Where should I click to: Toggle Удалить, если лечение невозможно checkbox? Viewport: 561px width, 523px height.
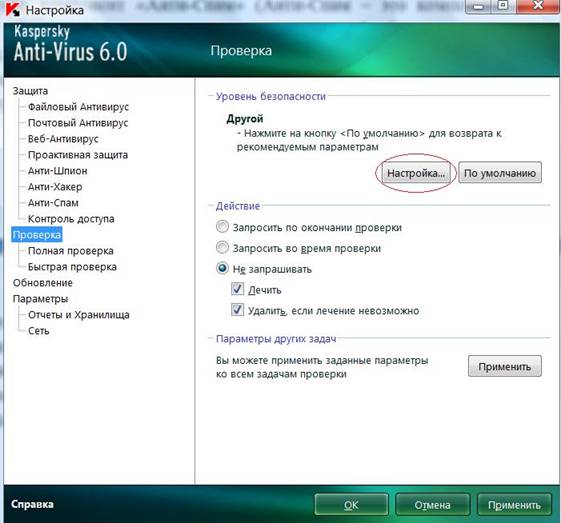click(238, 310)
